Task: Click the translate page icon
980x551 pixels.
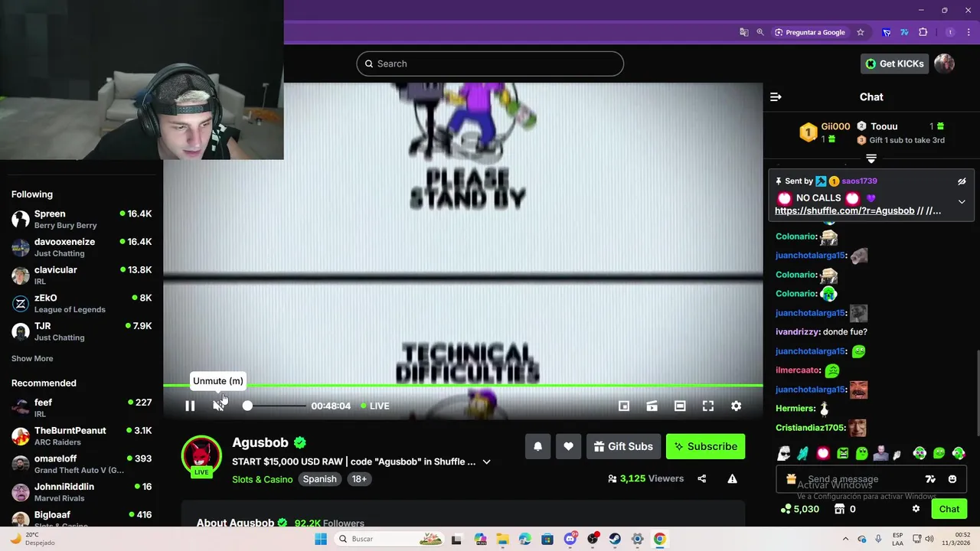Action: [743, 32]
